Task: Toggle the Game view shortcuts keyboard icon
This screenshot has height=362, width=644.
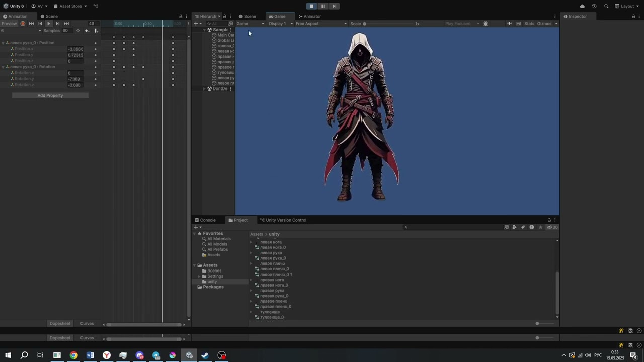Action: click(518, 24)
